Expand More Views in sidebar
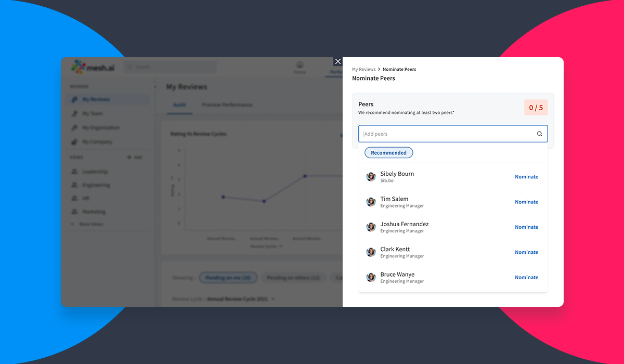Screen dimensions: 624x364 (87, 224)
